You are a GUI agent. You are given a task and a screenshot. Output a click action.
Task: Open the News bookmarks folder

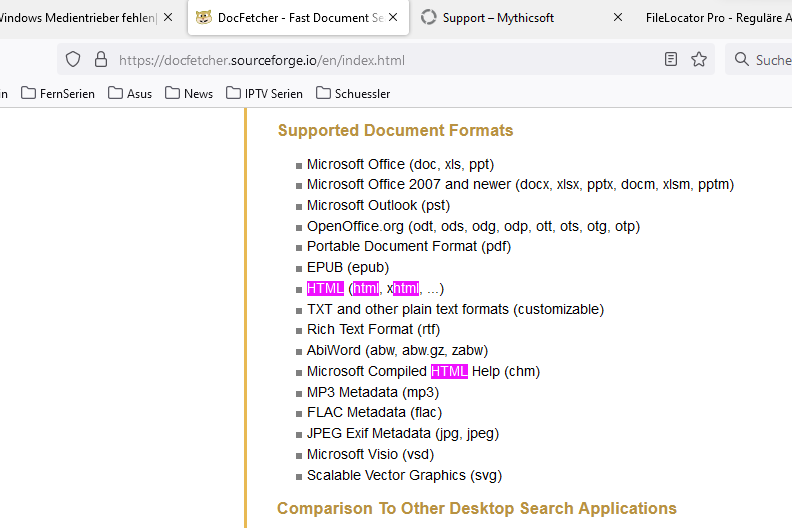189,93
